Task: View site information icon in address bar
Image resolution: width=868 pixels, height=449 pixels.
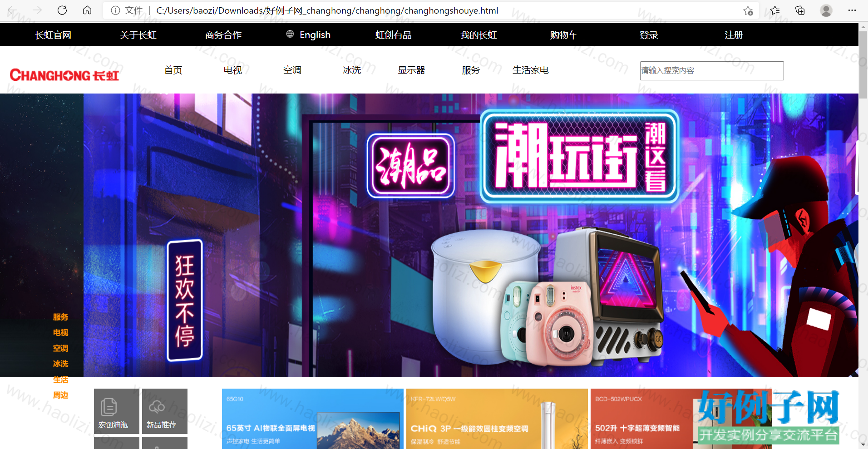Action: click(115, 10)
